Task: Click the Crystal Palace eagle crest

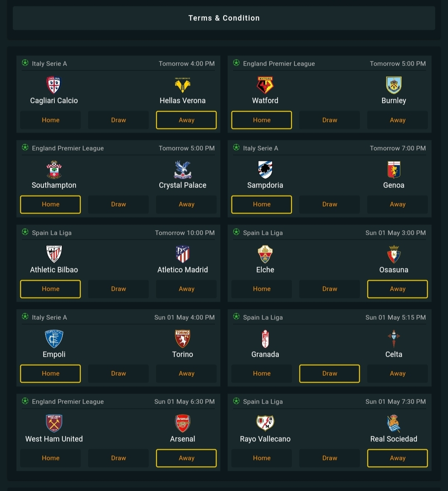Action: [x=183, y=170]
